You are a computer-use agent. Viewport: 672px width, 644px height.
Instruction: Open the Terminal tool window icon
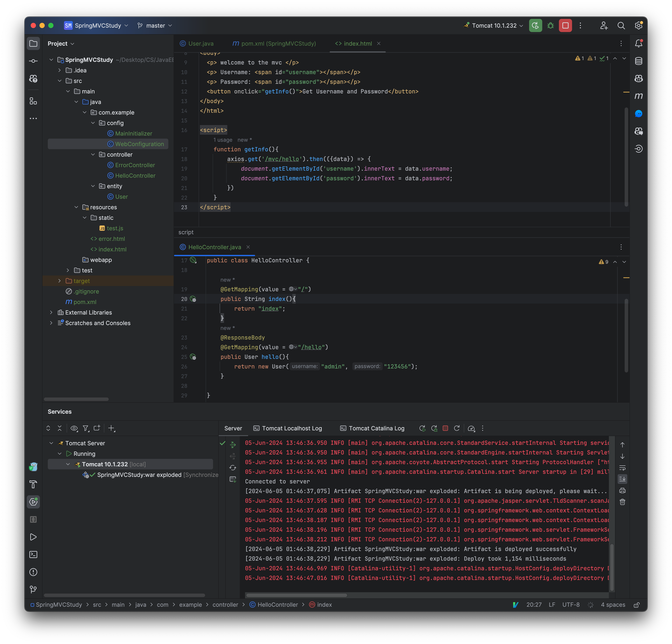tap(33, 555)
